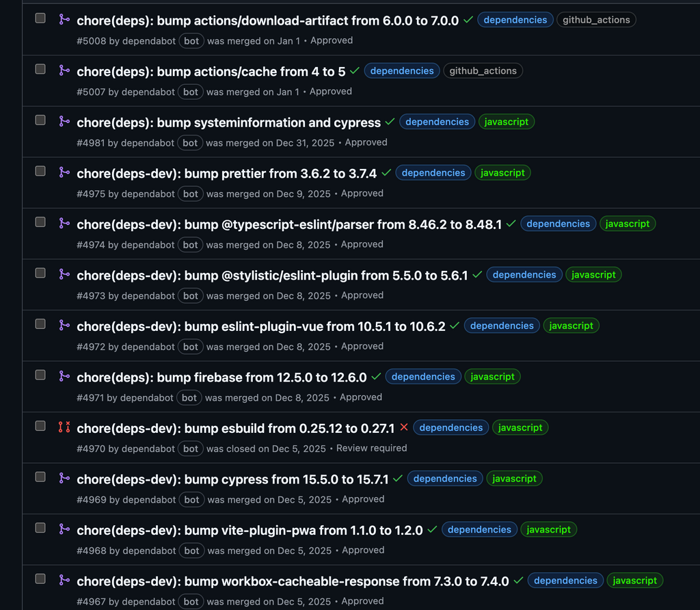Click closed PR icon beside esbuild bump

tap(64, 427)
